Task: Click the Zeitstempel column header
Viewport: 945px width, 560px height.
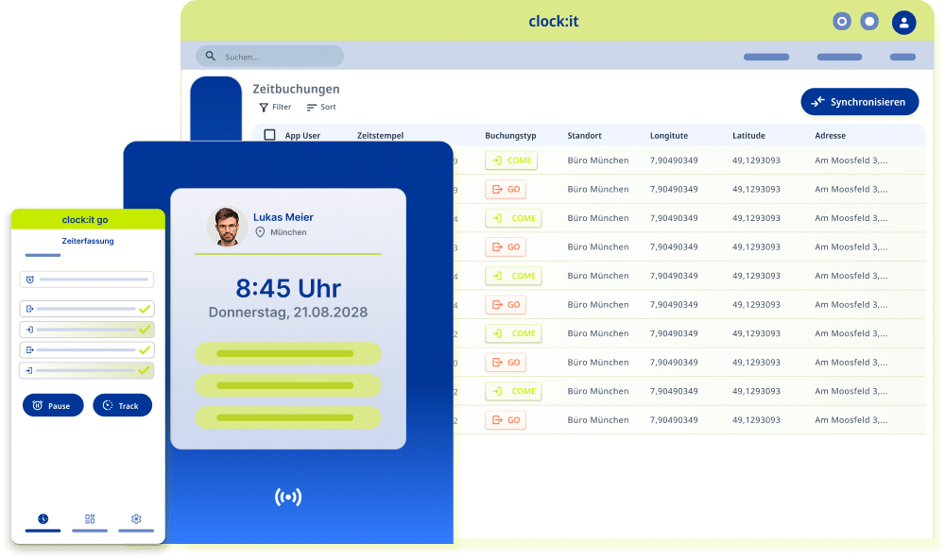Action: (380, 135)
